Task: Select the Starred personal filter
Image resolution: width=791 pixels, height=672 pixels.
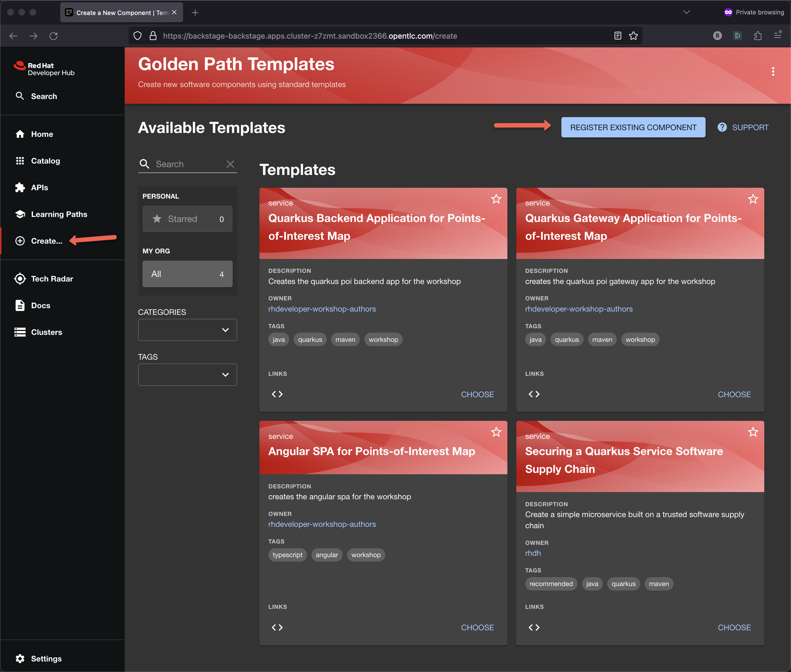Action: (x=187, y=219)
